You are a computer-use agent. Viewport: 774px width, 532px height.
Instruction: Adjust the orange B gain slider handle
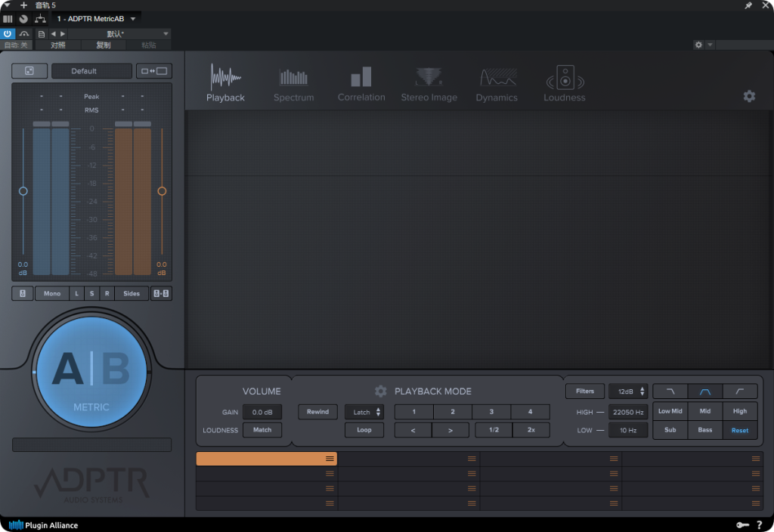[162, 191]
